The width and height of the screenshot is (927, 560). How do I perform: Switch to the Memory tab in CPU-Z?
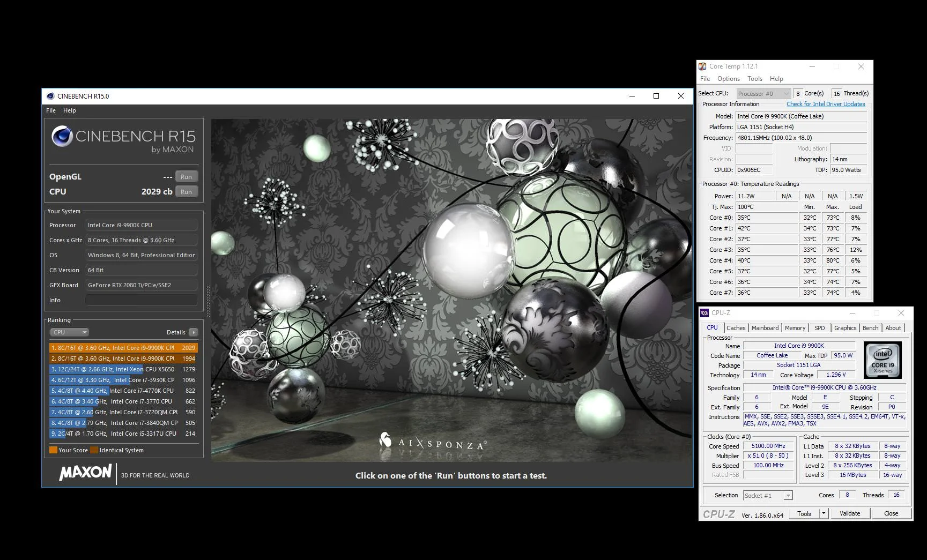coord(795,328)
